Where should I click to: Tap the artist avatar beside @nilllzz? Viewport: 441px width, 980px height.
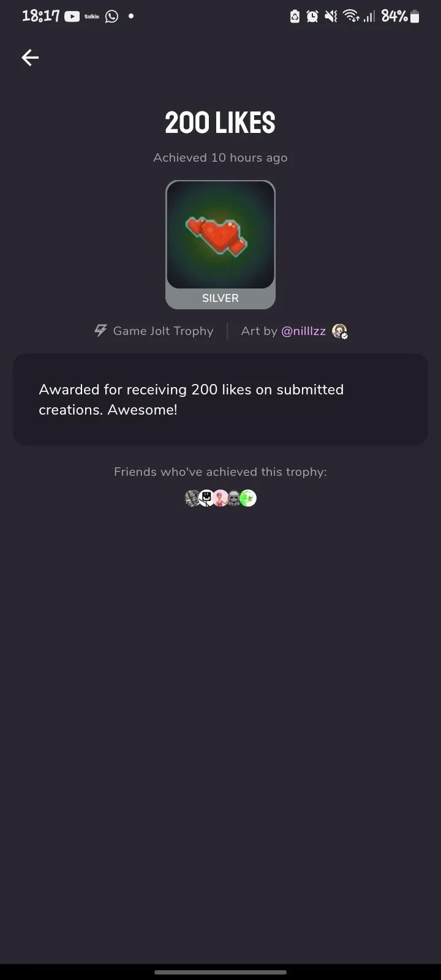click(x=340, y=331)
